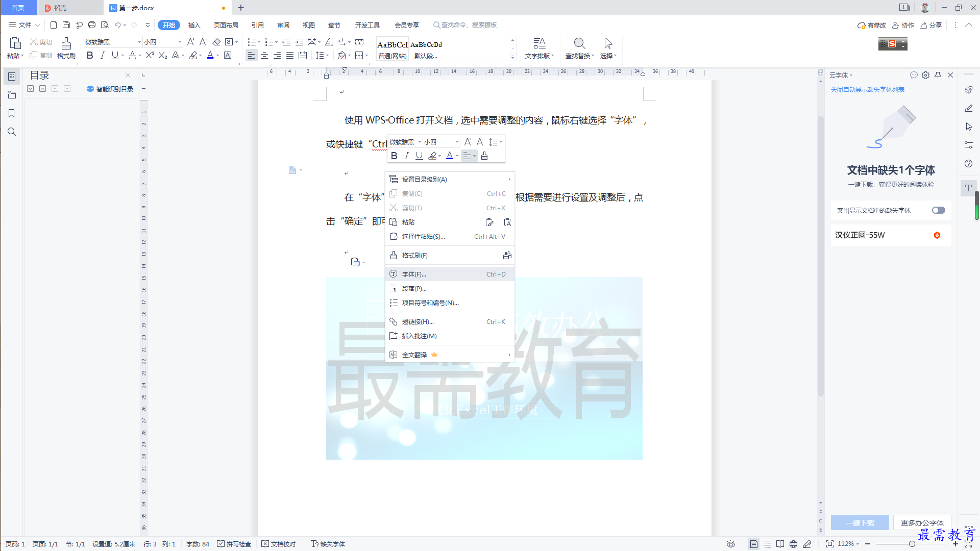Toggle strikethrough button in ribbon
This screenshot has width=980, height=551.
click(132, 55)
